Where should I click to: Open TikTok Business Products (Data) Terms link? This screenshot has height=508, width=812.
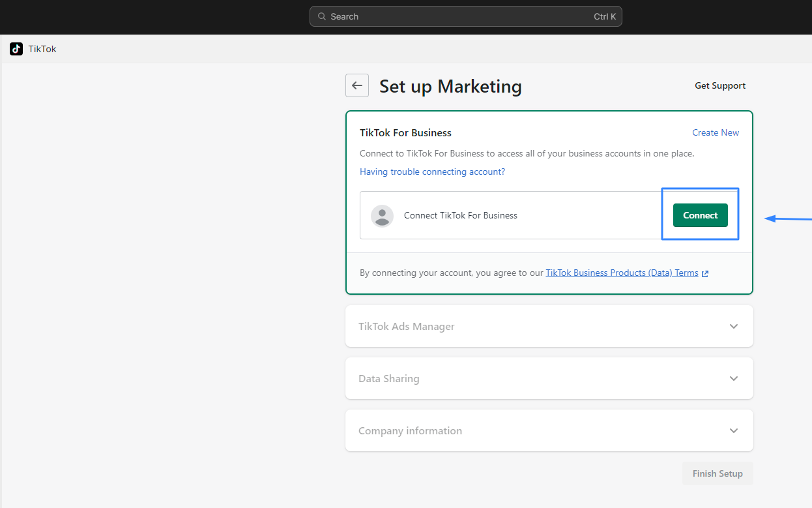click(622, 273)
